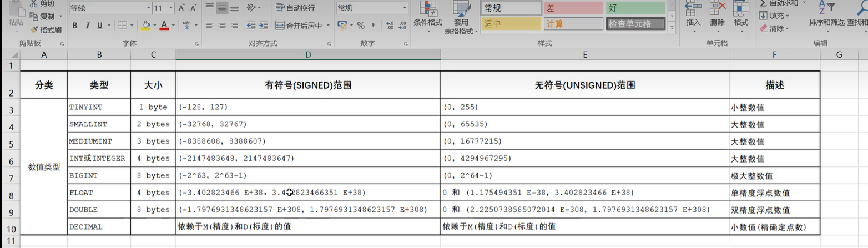Image resolution: width=868 pixels, height=248 pixels.
Task: Apply the 好 good cell style
Action: pyautogui.click(x=635, y=8)
